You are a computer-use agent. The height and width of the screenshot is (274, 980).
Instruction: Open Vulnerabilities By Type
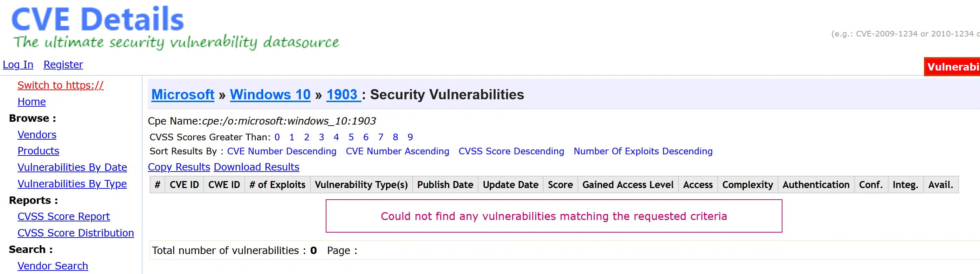(72, 184)
